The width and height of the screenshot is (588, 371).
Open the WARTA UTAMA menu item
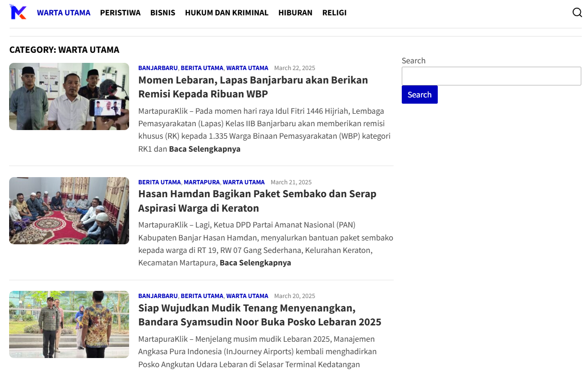tap(64, 12)
